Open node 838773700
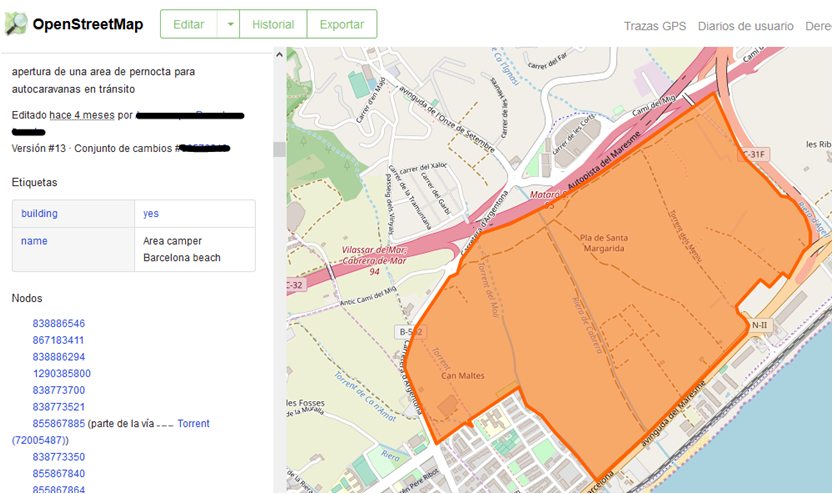833x494 pixels. (58, 390)
